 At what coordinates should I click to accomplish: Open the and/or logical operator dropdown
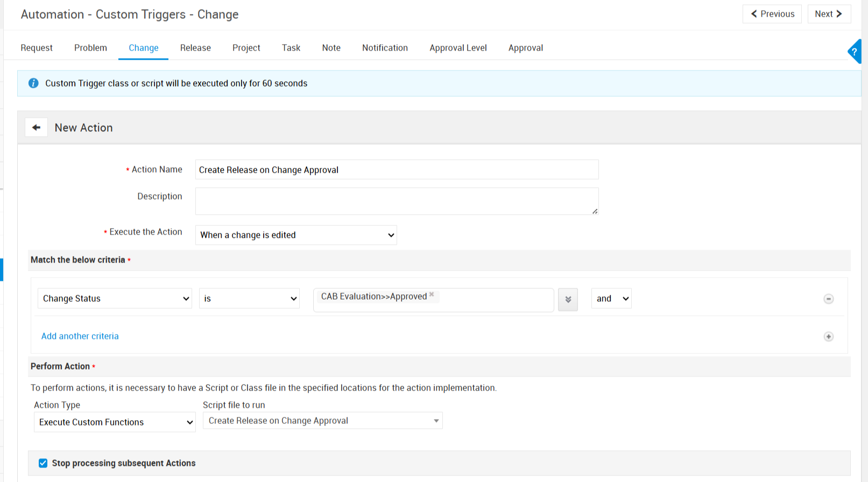(x=611, y=299)
